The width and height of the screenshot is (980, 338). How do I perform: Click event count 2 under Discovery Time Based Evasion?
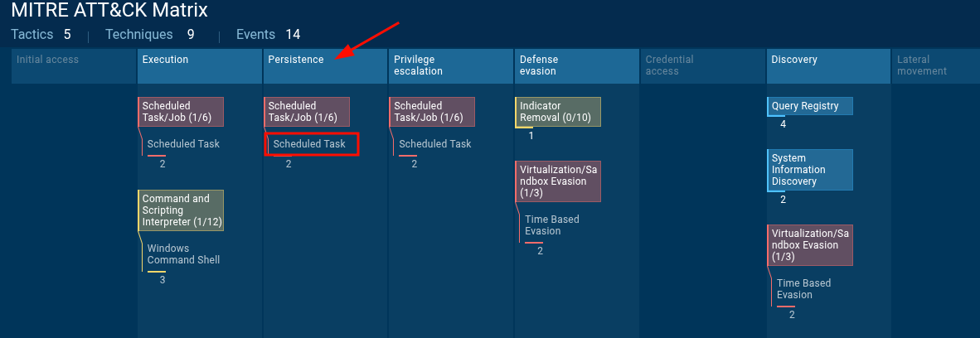click(792, 315)
